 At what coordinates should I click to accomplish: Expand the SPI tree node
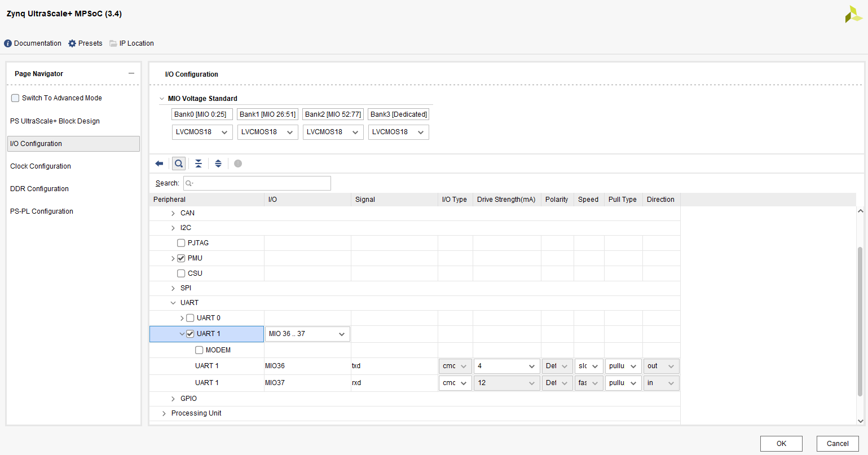(173, 288)
